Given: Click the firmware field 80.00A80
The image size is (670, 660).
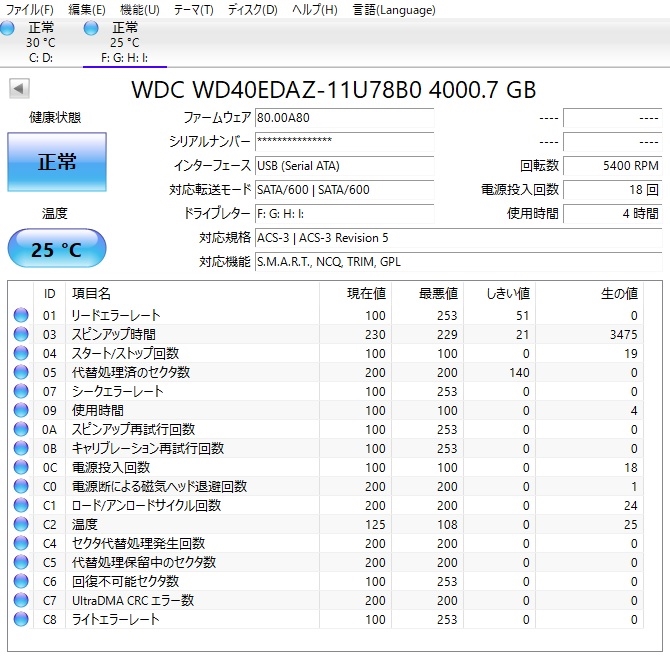Looking at the screenshot, I should point(344,118).
